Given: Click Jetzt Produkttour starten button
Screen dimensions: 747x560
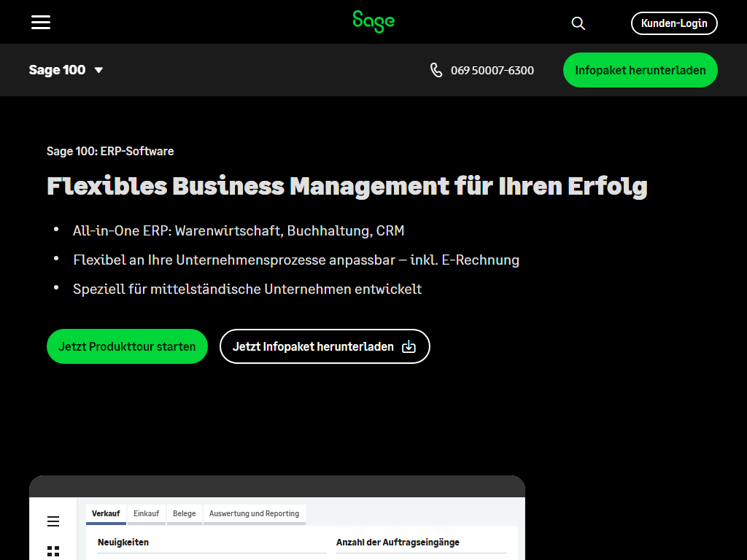Looking at the screenshot, I should (x=127, y=346).
